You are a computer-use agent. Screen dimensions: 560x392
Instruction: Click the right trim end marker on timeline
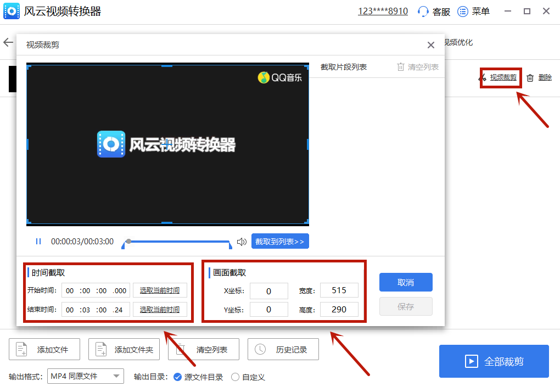click(231, 245)
